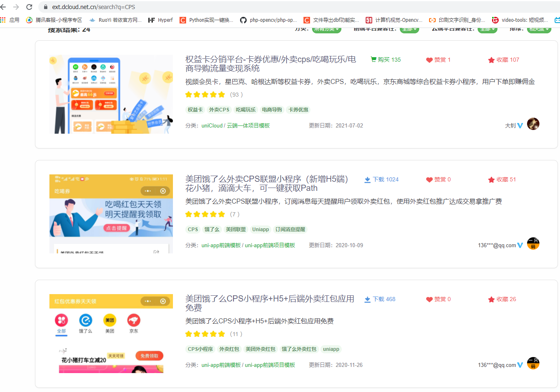Open the 红包优惠券天天领 plugin thumbnail

click(x=111, y=334)
